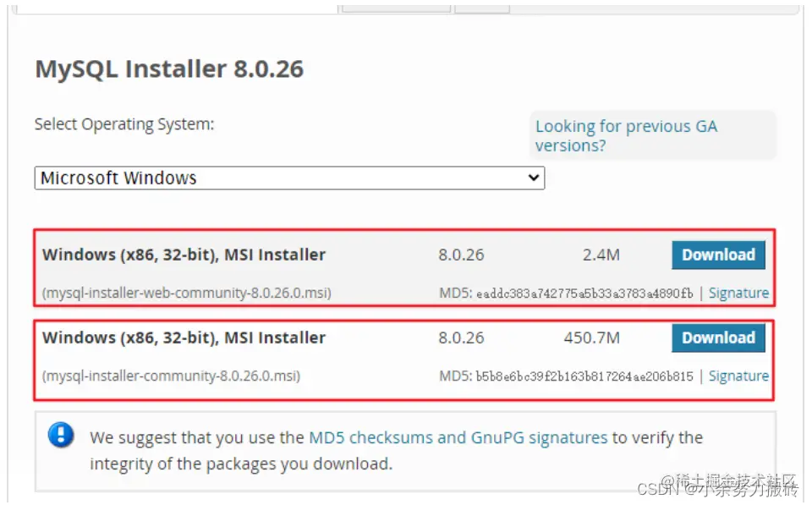The image size is (812, 505).
Task: Open Signature link for web-community installer
Action: click(738, 294)
